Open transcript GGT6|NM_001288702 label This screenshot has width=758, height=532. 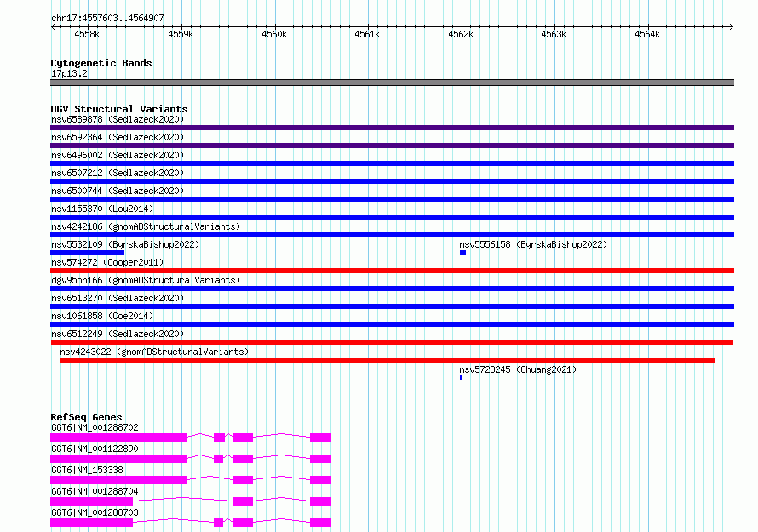(95, 427)
